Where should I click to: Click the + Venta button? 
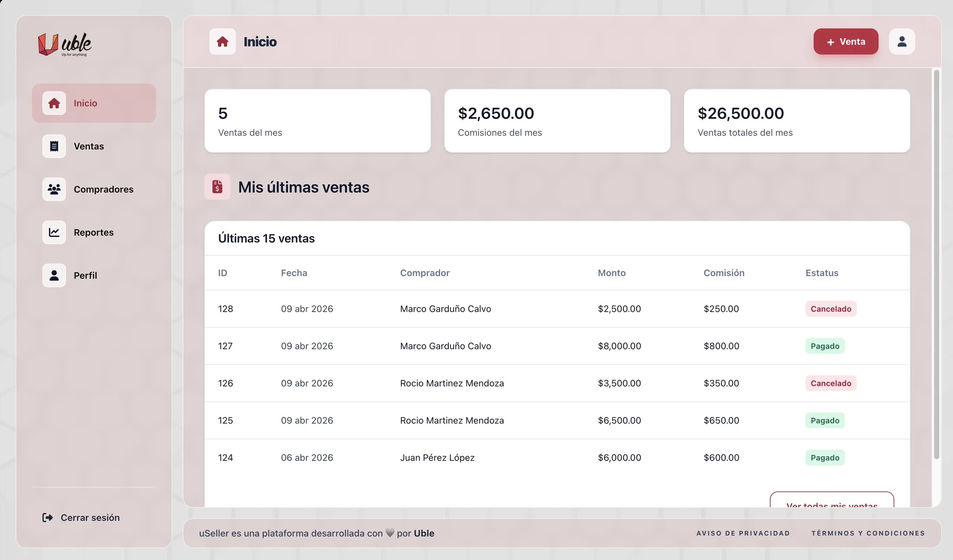tap(846, 42)
